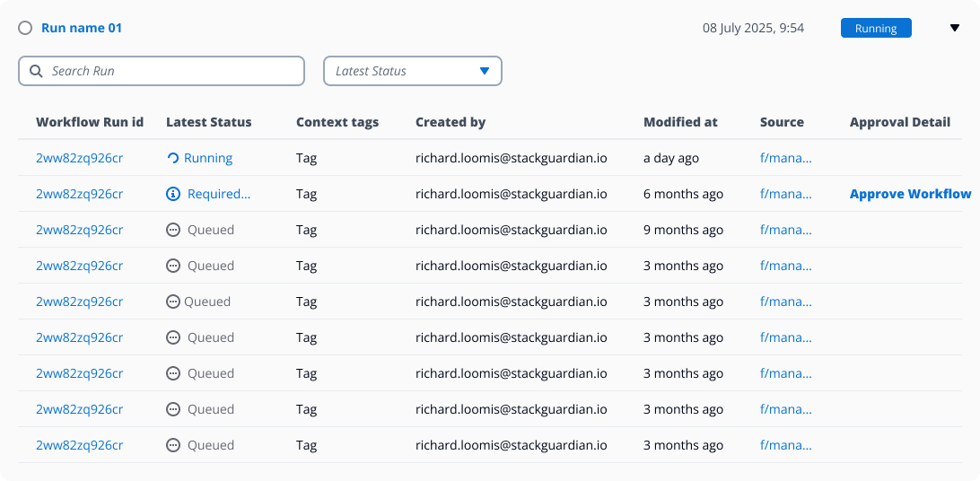Expand Run name 01 with the black arrow

coord(955,28)
